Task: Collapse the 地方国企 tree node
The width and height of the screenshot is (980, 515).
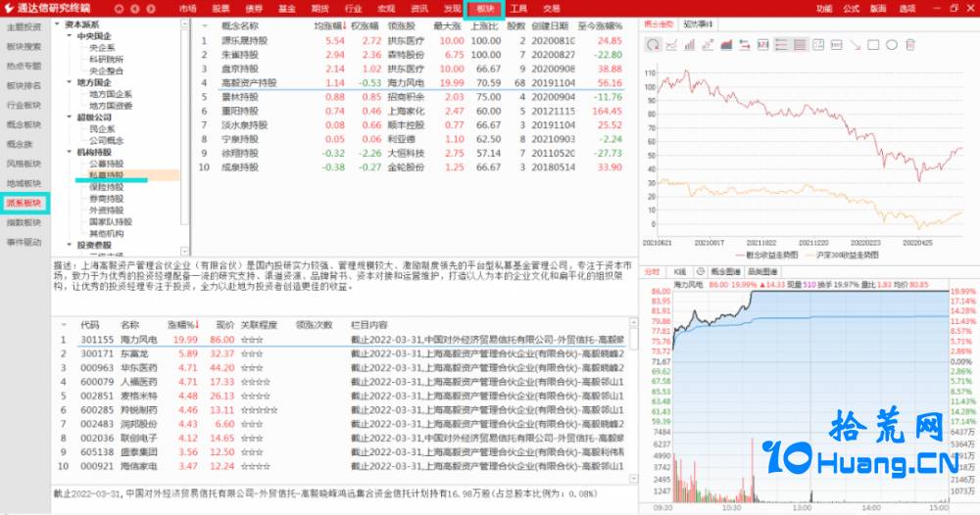Action: click(x=70, y=82)
